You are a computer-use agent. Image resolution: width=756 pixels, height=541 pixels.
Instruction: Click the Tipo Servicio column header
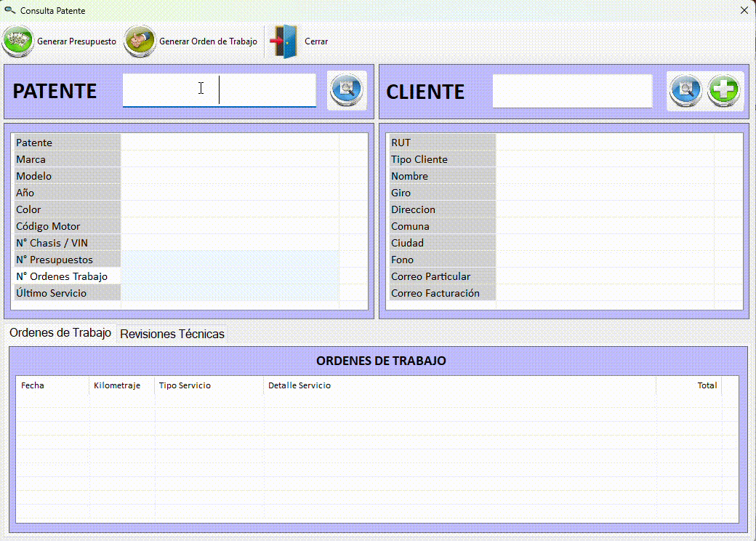click(x=185, y=385)
